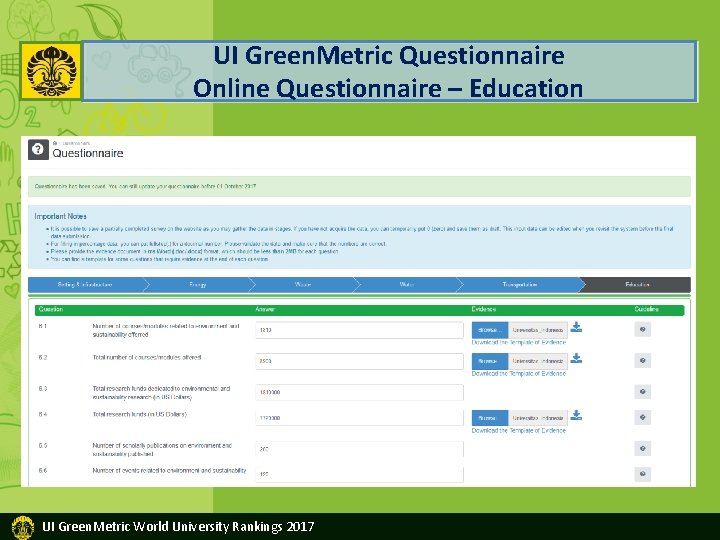Open Download the Template of Evidence link for 6.2

519,374
